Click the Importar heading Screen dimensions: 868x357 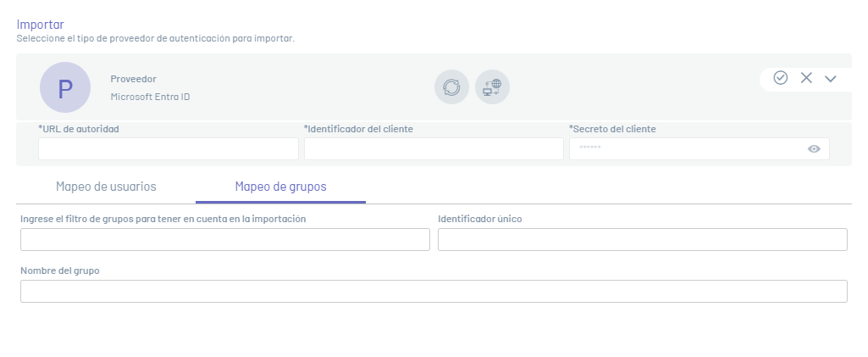coord(40,24)
